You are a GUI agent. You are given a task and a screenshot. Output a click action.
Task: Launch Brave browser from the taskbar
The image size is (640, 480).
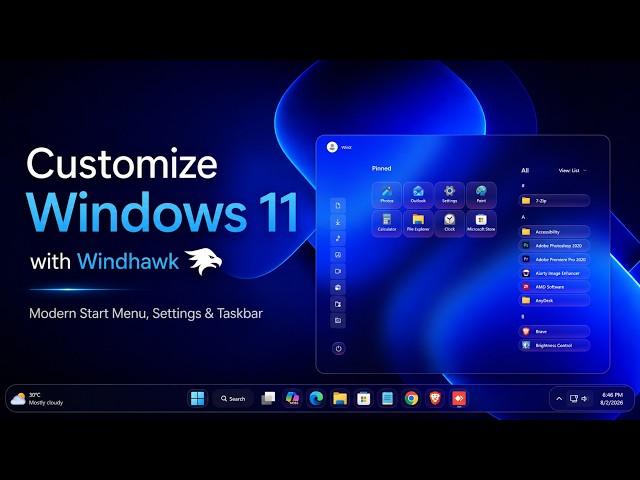click(435, 398)
